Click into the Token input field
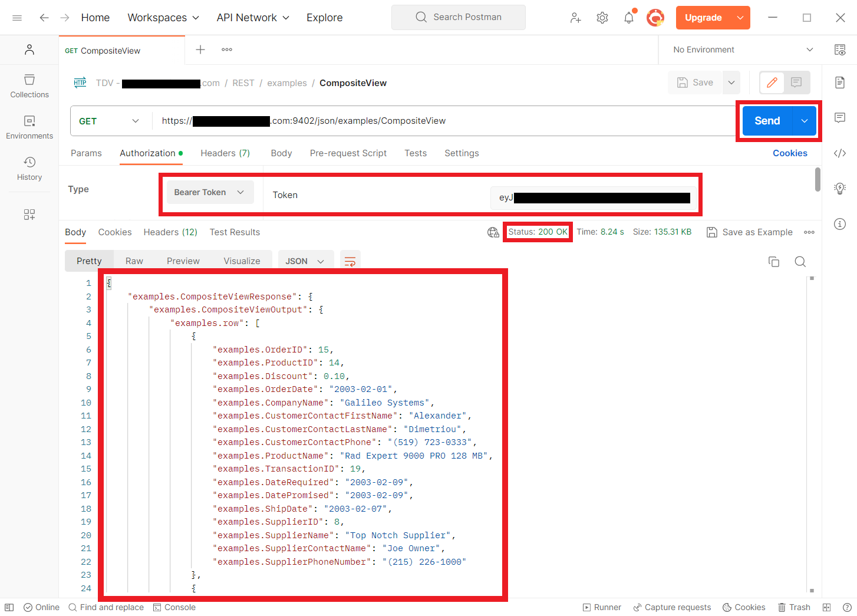857x616 pixels. [x=594, y=197]
